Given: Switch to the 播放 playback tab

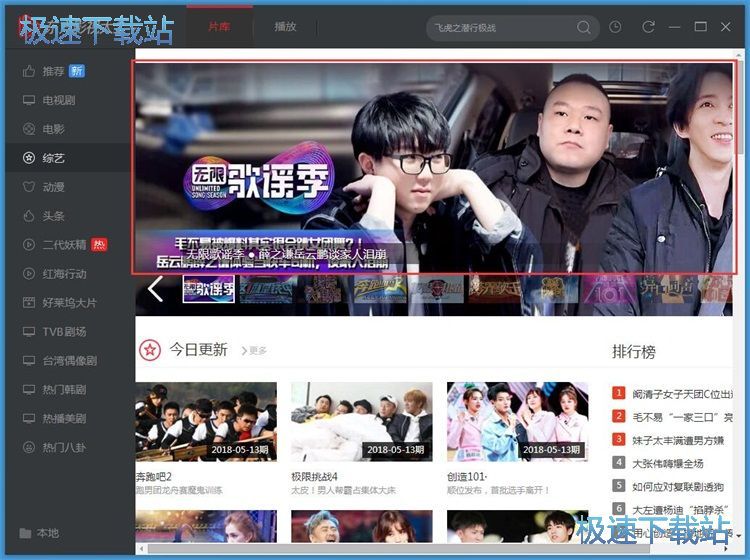Looking at the screenshot, I should [285, 27].
